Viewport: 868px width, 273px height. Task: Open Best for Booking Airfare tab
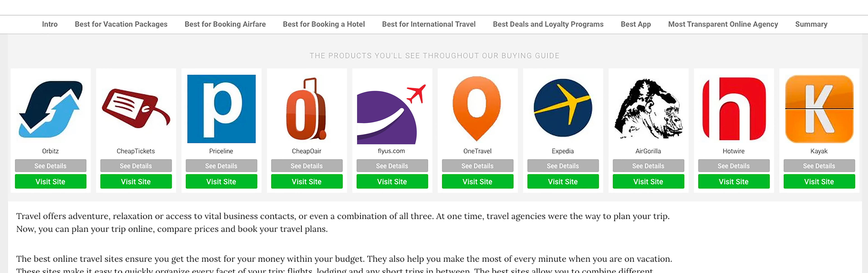click(x=225, y=24)
